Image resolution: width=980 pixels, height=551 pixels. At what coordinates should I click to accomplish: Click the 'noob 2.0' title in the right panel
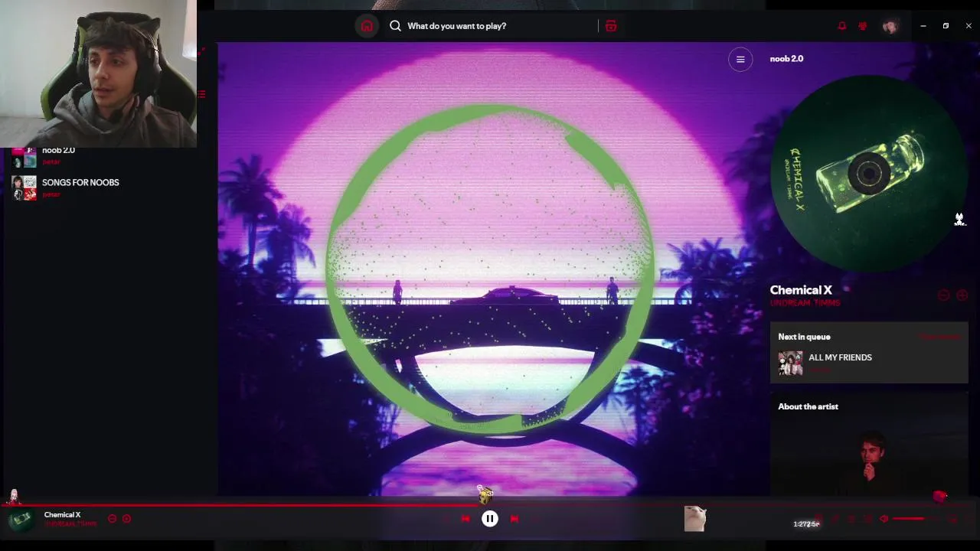pyautogui.click(x=786, y=59)
